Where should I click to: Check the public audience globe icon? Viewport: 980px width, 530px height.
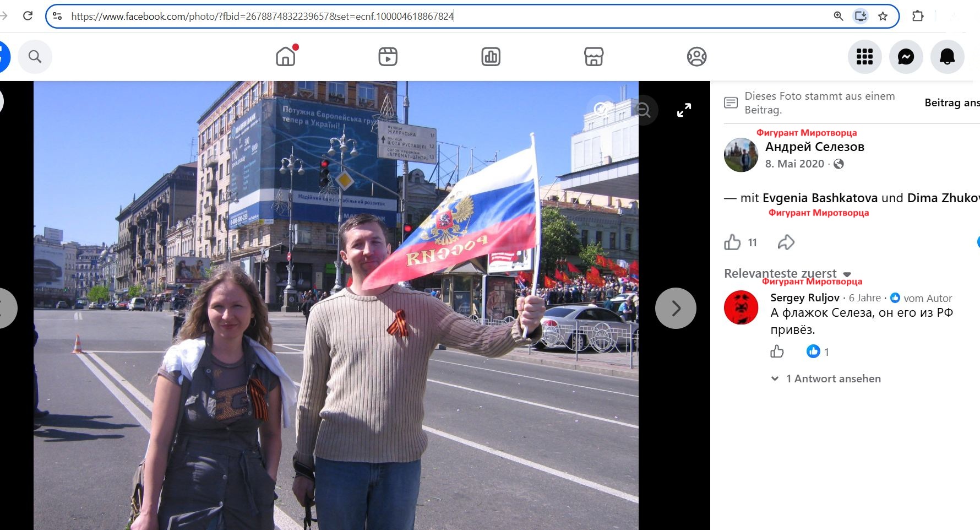[839, 164]
